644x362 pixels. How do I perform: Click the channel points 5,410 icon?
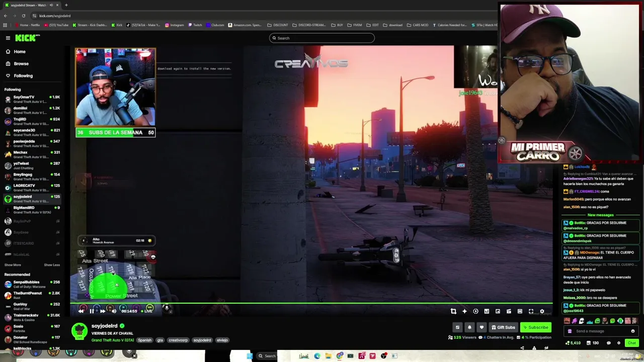(x=573, y=343)
